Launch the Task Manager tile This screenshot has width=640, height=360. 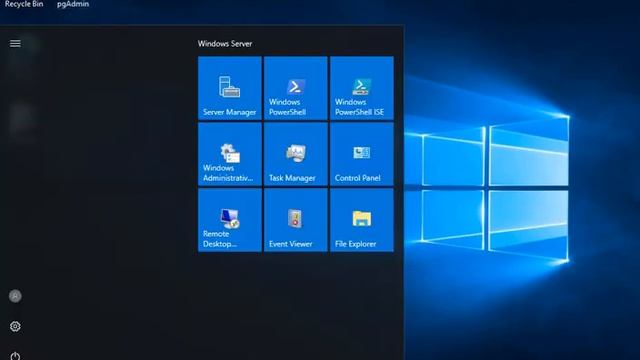296,154
